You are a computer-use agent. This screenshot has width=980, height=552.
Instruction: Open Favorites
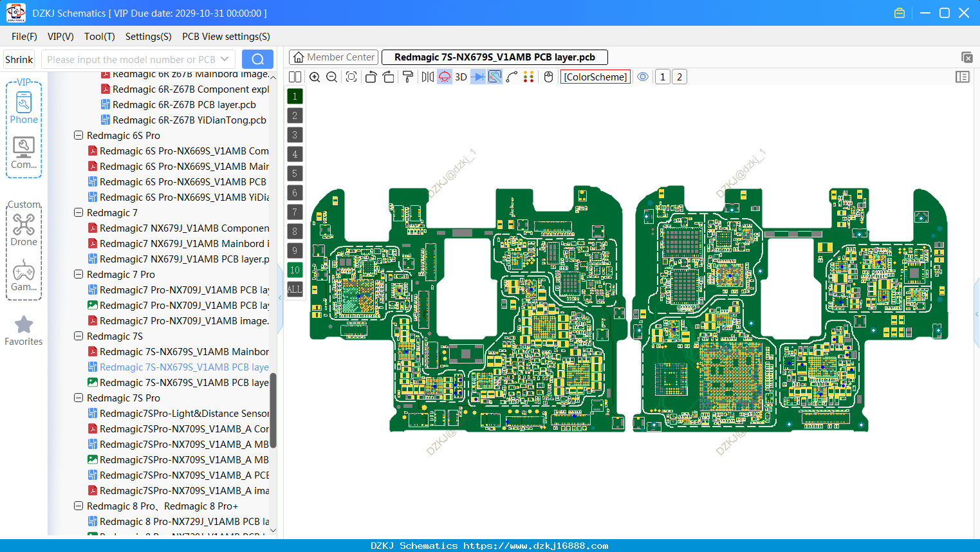(x=24, y=331)
